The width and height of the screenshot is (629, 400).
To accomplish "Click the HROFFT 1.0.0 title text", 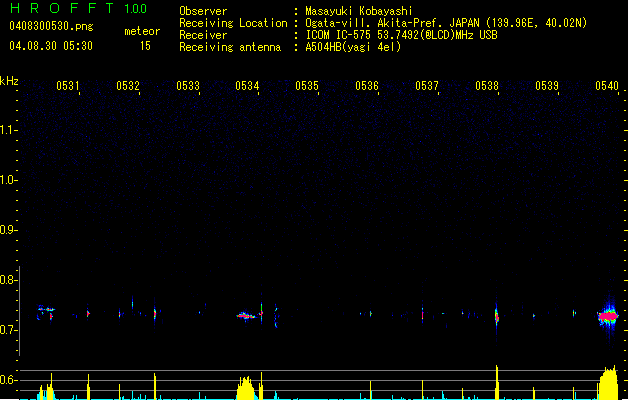I will [78, 8].
